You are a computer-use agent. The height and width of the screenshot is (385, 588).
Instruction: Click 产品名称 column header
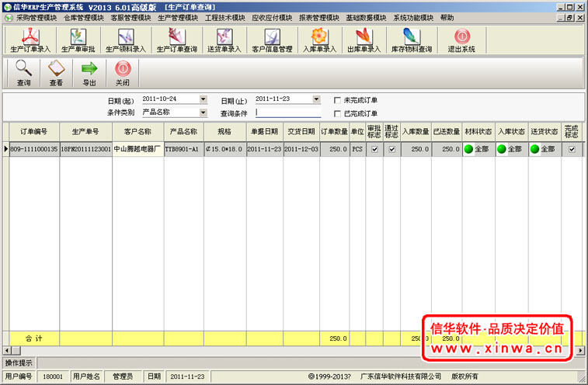click(x=184, y=132)
